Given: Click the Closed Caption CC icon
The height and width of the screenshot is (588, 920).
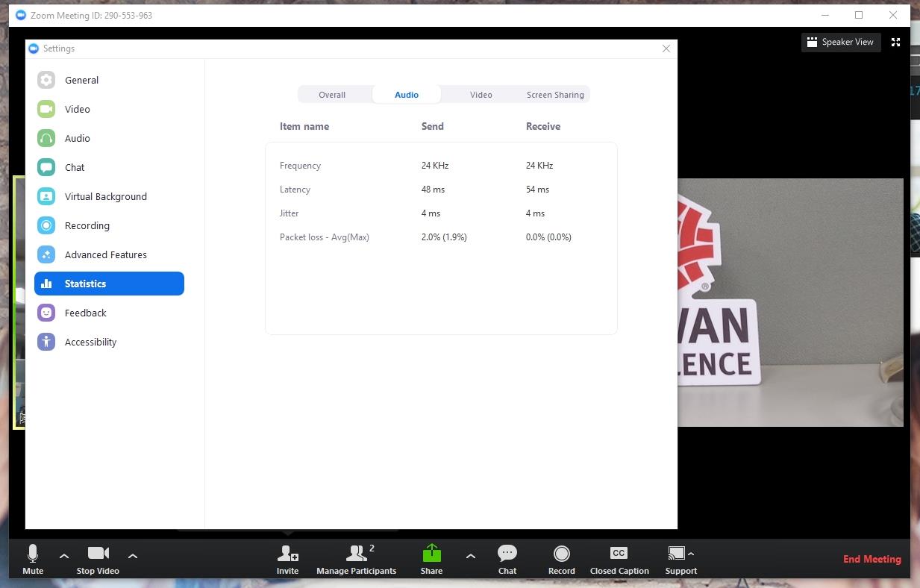Looking at the screenshot, I should click(x=619, y=554).
